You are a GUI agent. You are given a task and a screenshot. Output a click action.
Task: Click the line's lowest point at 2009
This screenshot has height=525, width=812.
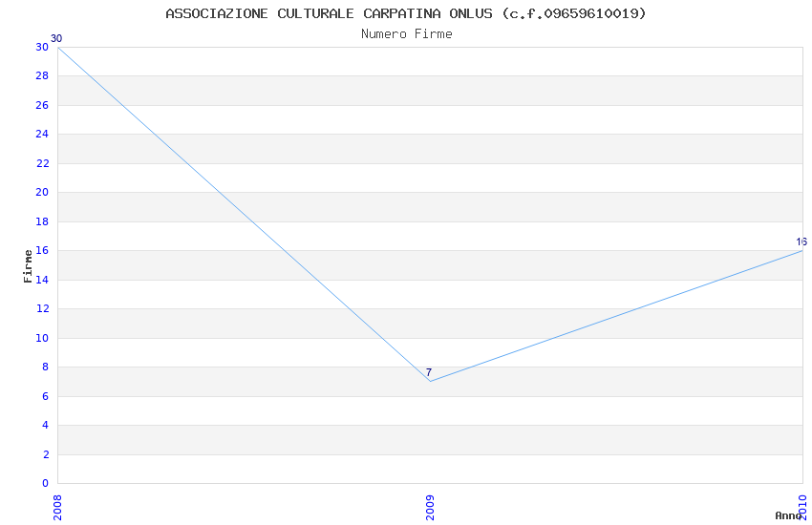tap(430, 381)
